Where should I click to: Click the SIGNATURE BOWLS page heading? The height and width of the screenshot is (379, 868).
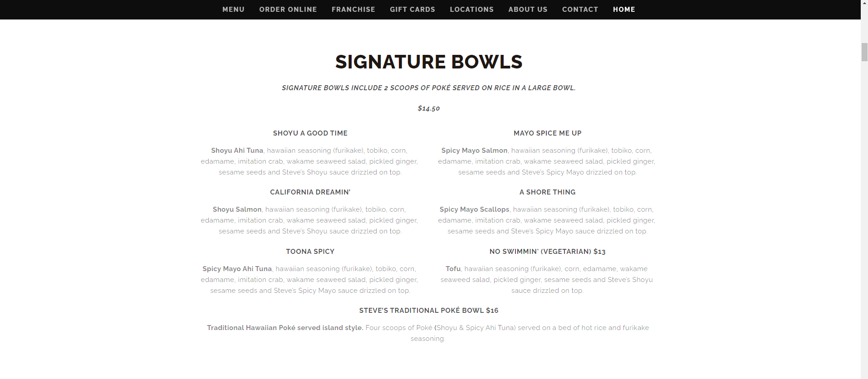(x=428, y=62)
